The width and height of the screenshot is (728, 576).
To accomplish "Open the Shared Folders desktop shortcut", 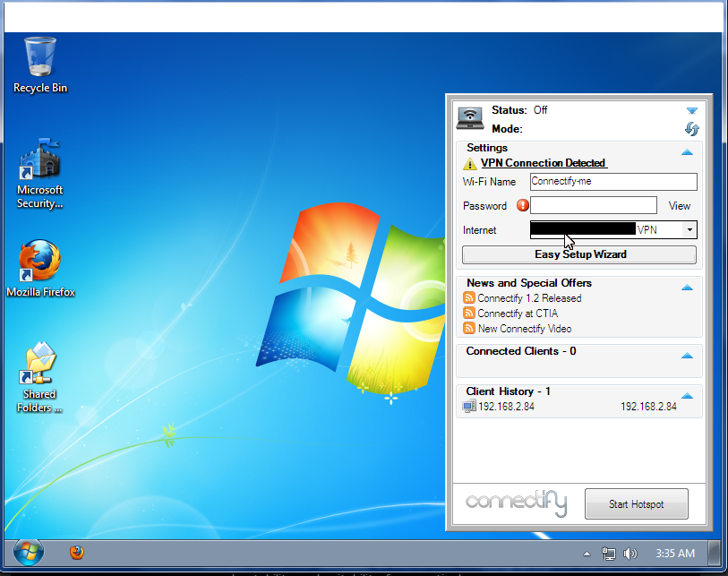I will (x=39, y=377).
